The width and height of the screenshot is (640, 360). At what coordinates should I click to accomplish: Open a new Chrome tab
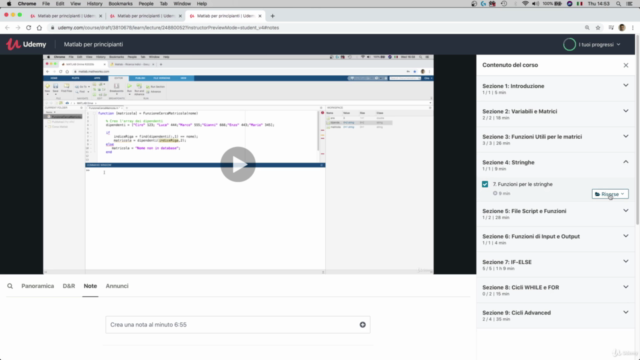coord(272,16)
